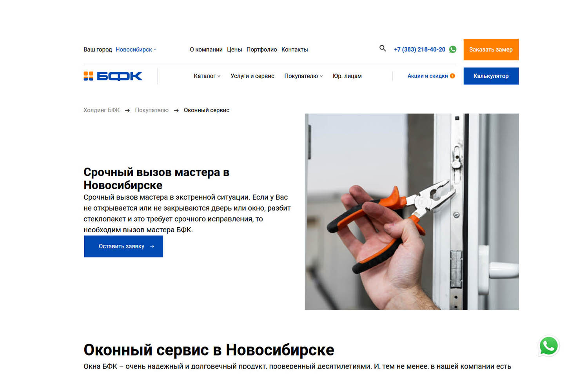The width and height of the screenshot is (588, 392).
Task: Expand the Новосибирск city selector
Action: [x=136, y=49]
